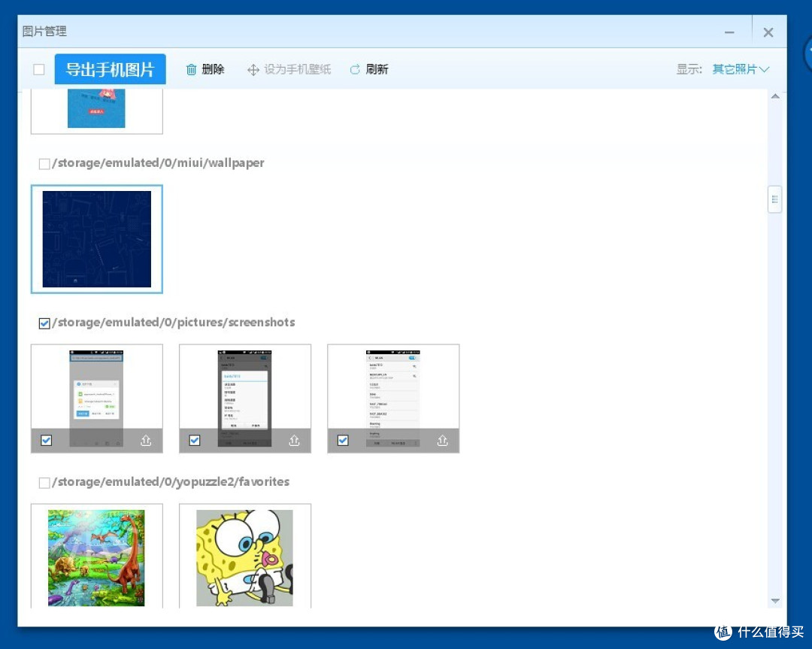Click the move icon of 设为手机壁纸
This screenshot has width=812, height=649.
click(253, 70)
